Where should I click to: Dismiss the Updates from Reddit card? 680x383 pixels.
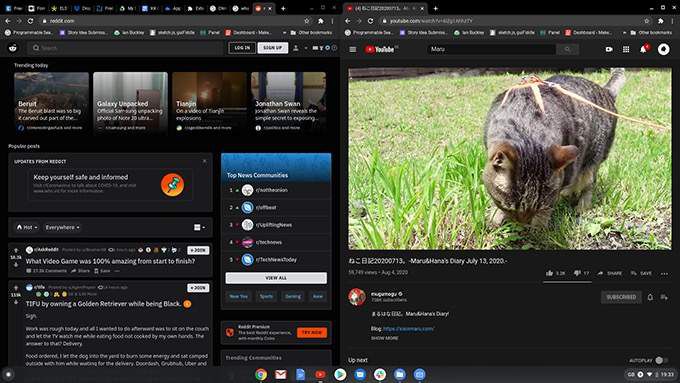[205, 161]
